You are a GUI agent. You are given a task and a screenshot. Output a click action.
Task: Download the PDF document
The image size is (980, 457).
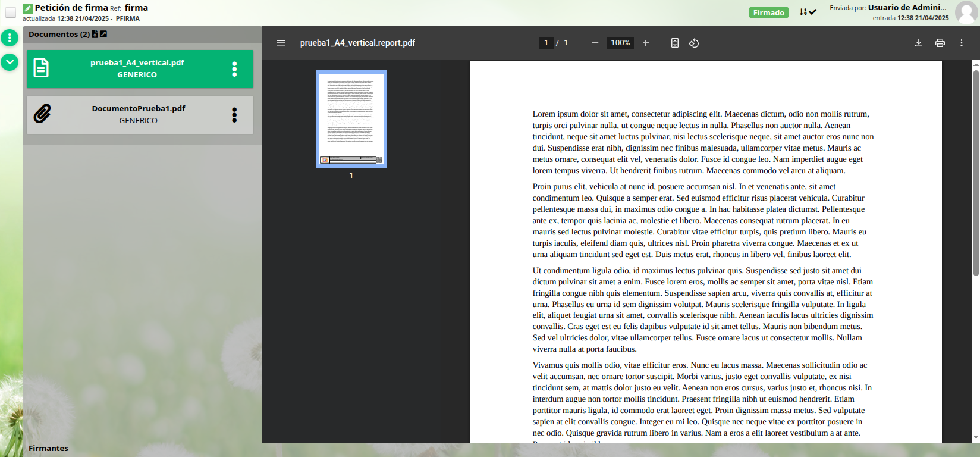[x=918, y=43]
